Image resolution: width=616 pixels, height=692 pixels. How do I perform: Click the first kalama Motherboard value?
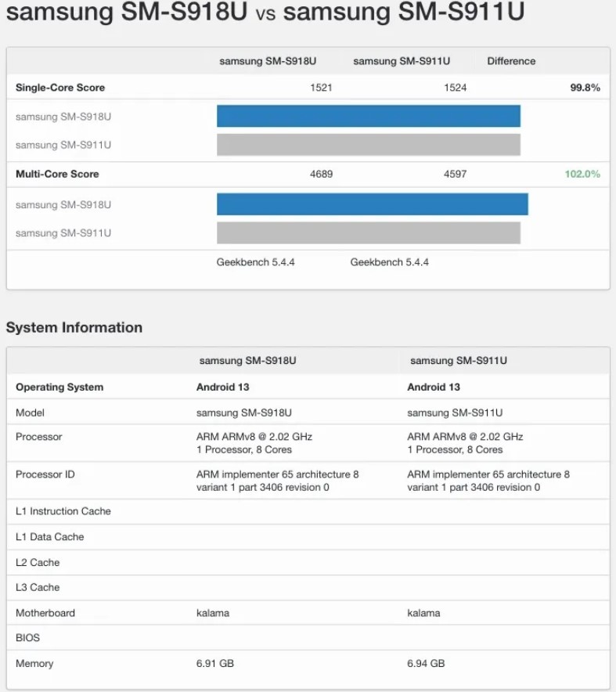click(x=213, y=613)
